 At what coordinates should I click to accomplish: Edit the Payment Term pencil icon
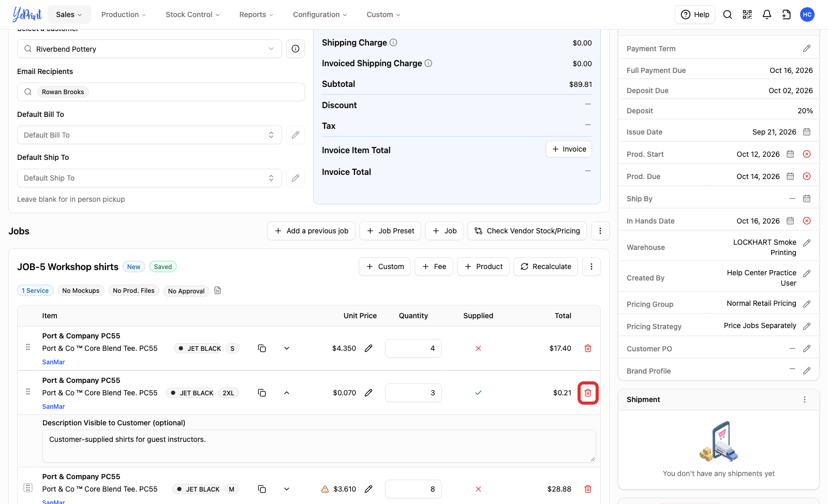[807, 49]
